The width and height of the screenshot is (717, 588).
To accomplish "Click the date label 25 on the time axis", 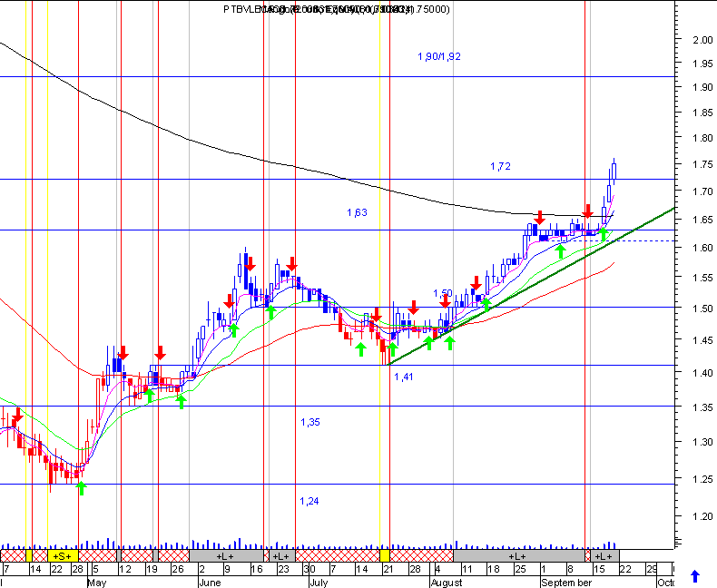I will (520, 569).
